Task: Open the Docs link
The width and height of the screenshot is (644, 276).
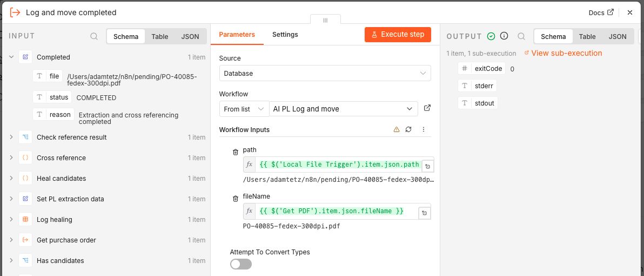Action: click(x=601, y=12)
